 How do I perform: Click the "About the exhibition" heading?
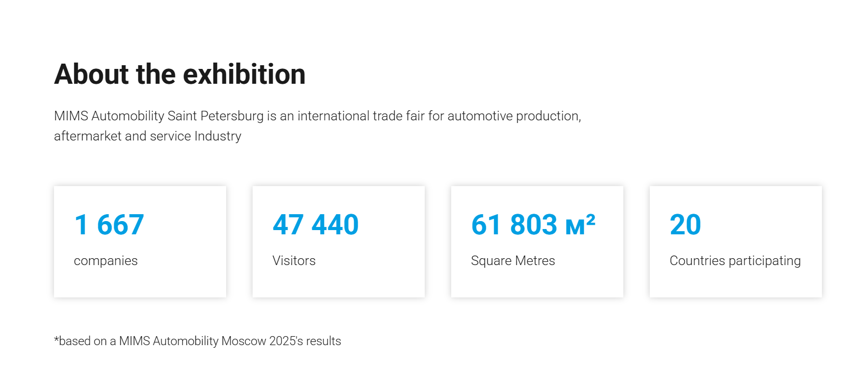click(x=180, y=74)
